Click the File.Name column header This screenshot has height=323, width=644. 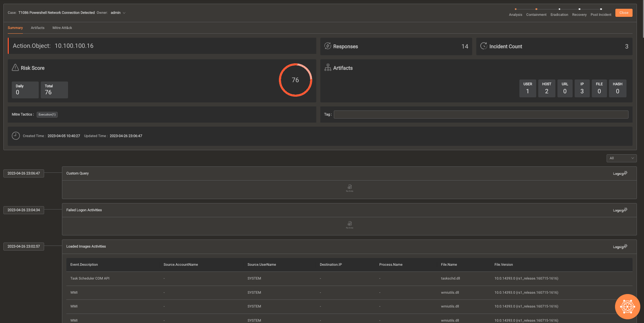[x=449, y=265]
